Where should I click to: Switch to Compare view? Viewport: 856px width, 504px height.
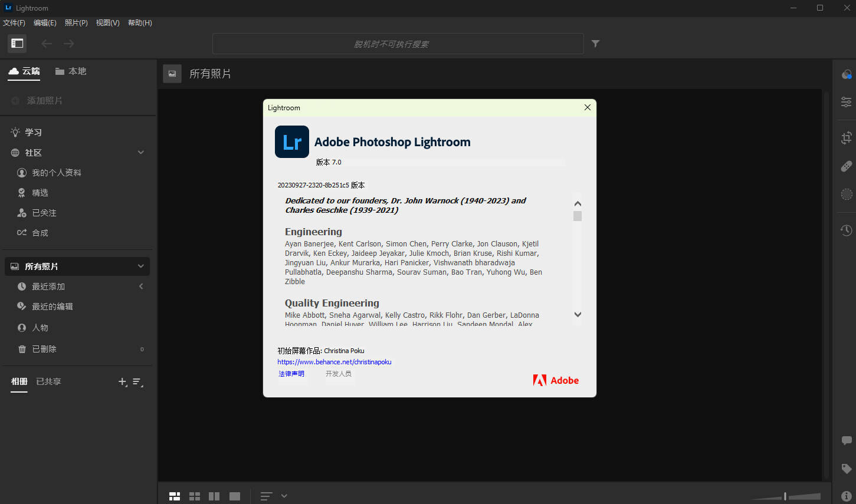coord(214,496)
